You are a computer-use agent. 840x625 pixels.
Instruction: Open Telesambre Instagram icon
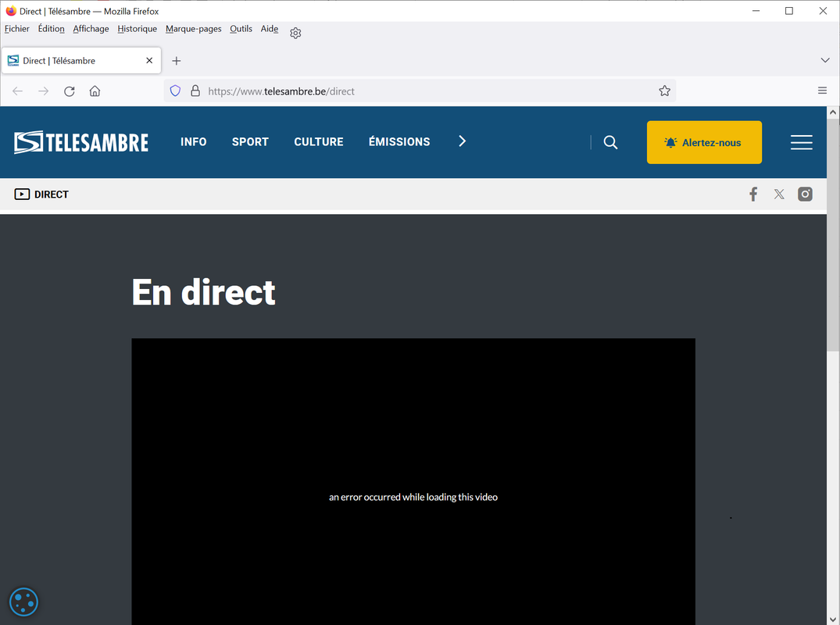click(x=805, y=194)
